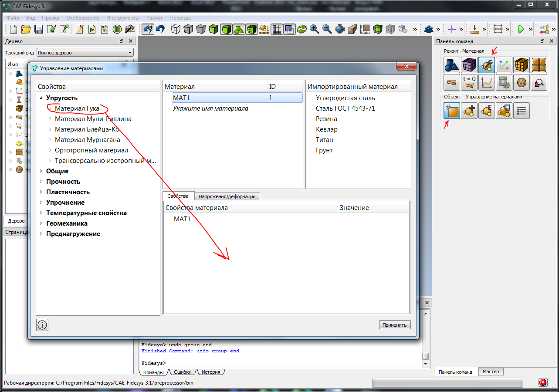The image size is (559, 392).
Task: Select 'Ортотропный материал' in properties tree
Action: (91, 150)
